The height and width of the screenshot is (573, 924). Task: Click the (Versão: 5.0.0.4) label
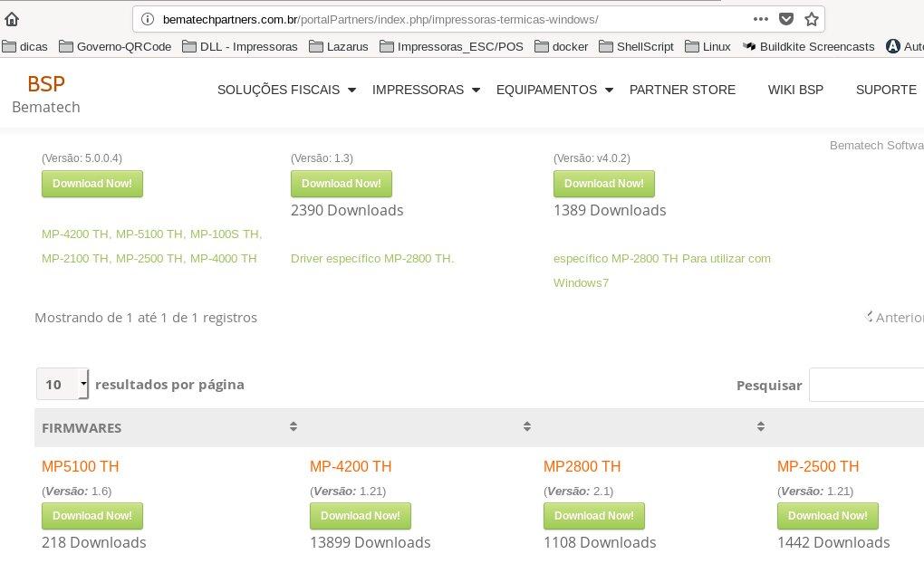click(x=82, y=158)
